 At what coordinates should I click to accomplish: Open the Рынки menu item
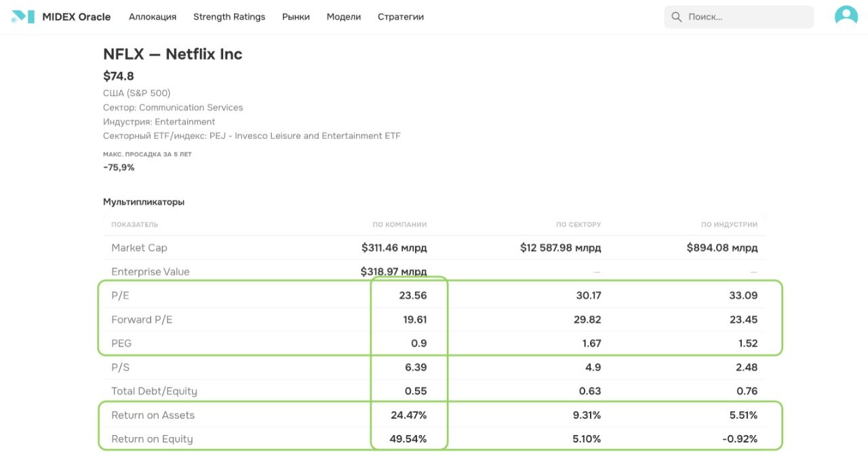(296, 17)
